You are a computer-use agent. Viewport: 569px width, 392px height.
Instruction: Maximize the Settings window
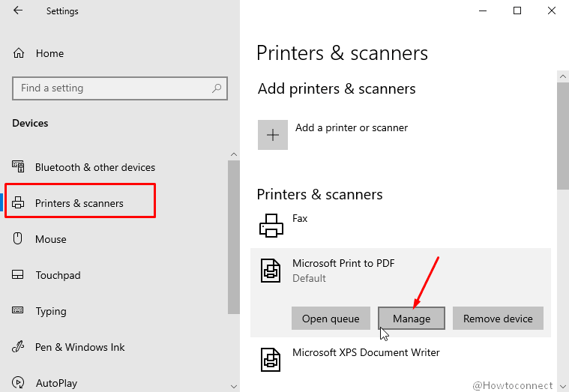pos(517,11)
